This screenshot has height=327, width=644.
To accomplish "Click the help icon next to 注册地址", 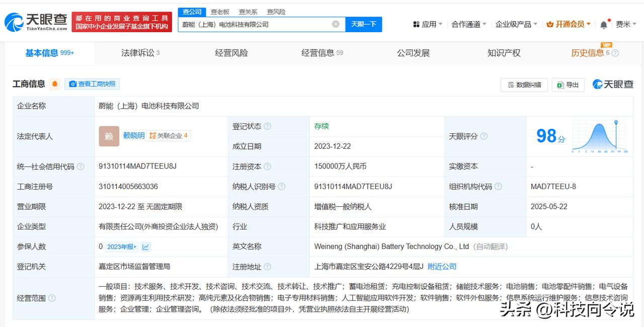I will pyautogui.click(x=267, y=267).
